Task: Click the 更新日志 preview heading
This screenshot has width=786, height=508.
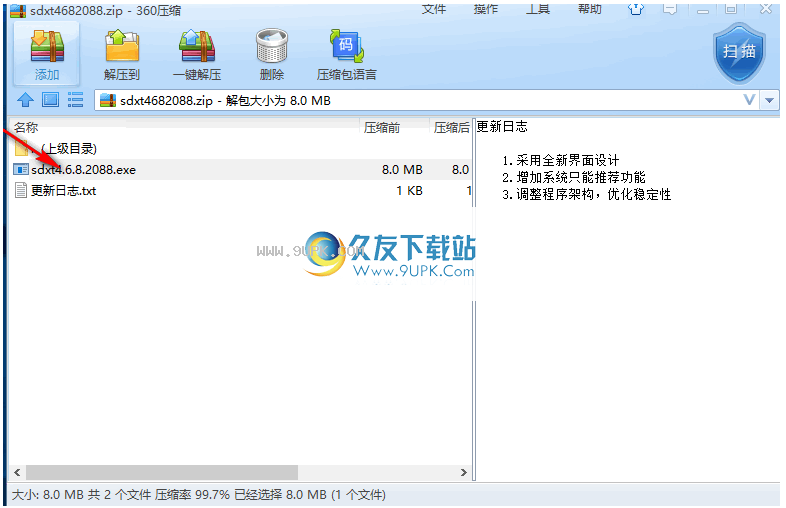Action: tap(502, 126)
